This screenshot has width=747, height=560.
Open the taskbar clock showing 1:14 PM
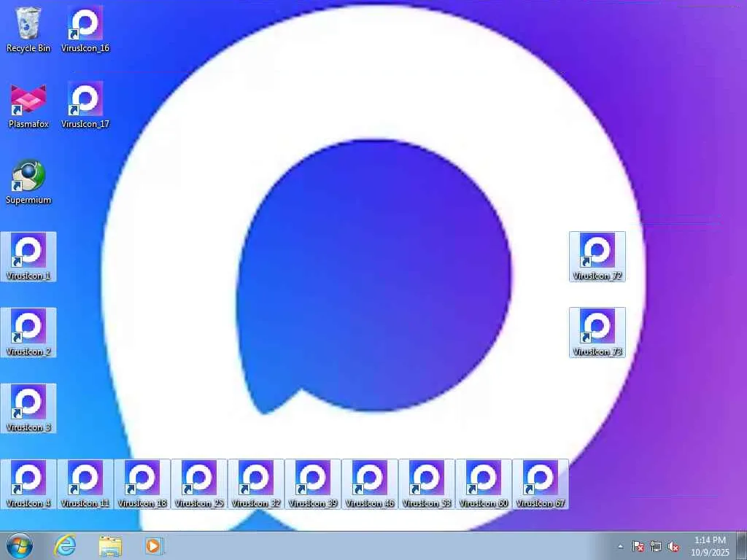tap(710, 546)
